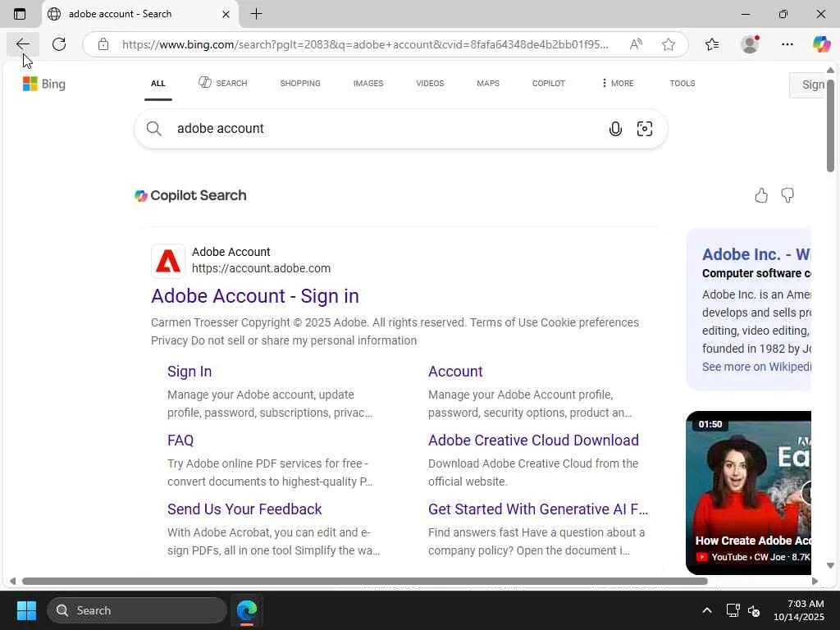The image size is (840, 630).
Task: Open the Copilot sidebar icon
Action: pos(821,44)
